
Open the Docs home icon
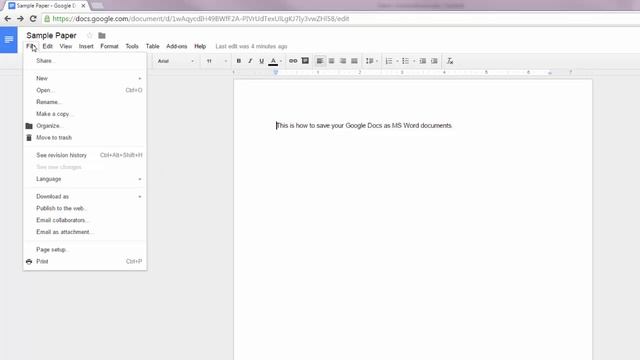coord(9,40)
